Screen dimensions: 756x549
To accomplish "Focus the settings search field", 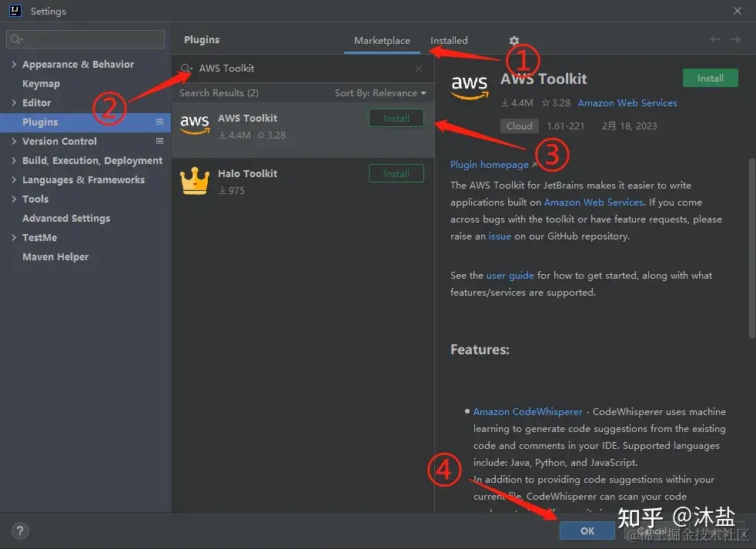I will click(85, 39).
